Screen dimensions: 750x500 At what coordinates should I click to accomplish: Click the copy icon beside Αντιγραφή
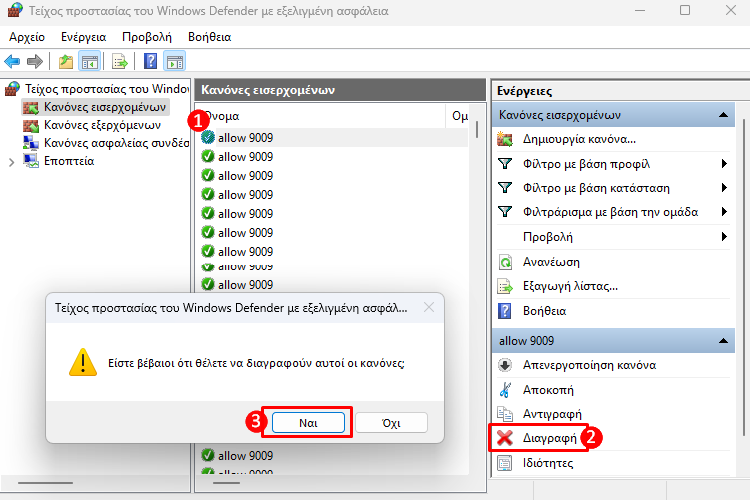click(505, 414)
